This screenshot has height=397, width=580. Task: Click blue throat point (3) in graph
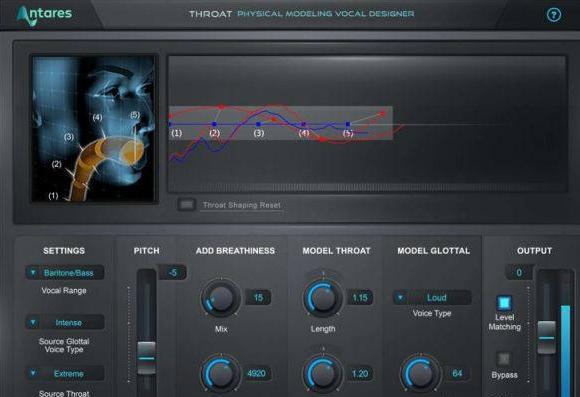pyautogui.click(x=259, y=124)
